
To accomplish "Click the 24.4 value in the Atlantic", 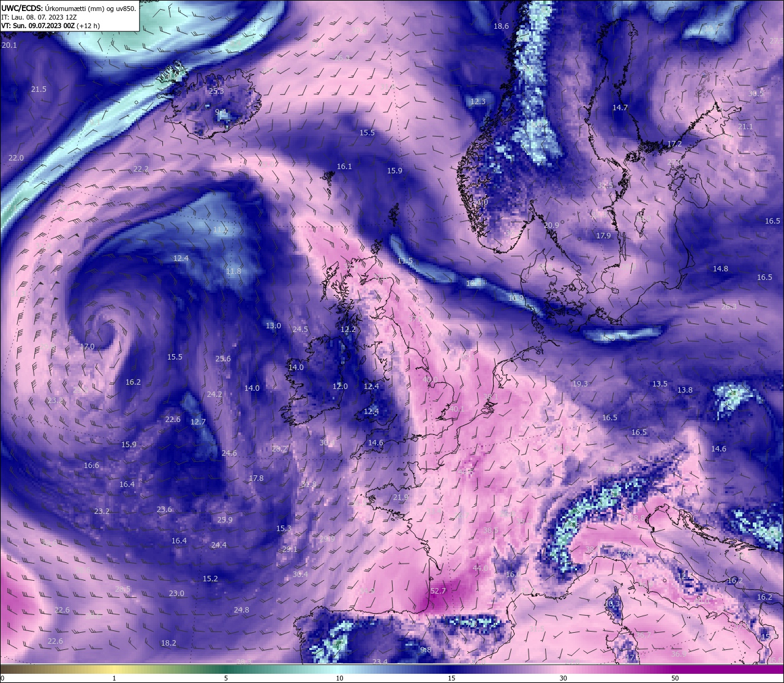I will coord(219,545).
